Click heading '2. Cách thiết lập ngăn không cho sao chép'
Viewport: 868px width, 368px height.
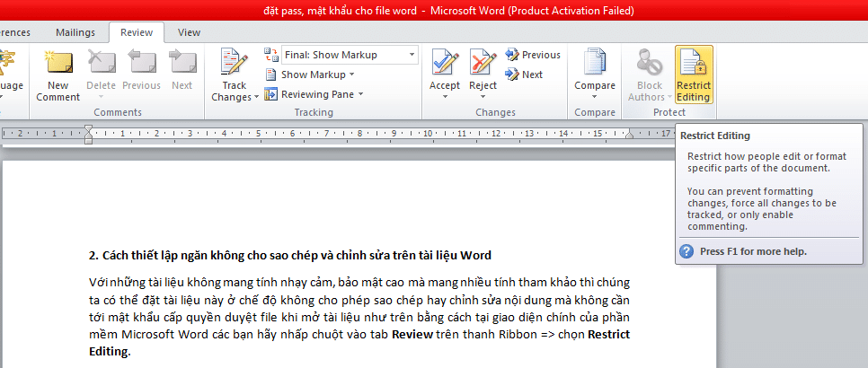(x=290, y=256)
